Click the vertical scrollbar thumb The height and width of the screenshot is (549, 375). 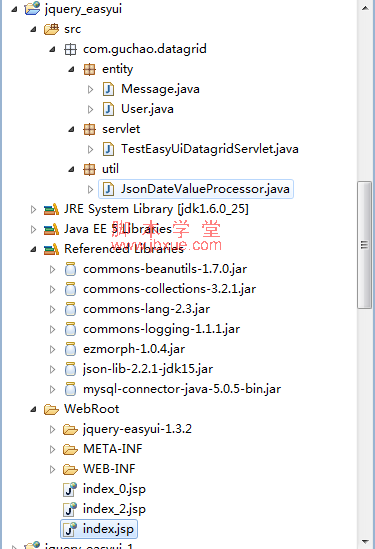(364, 245)
